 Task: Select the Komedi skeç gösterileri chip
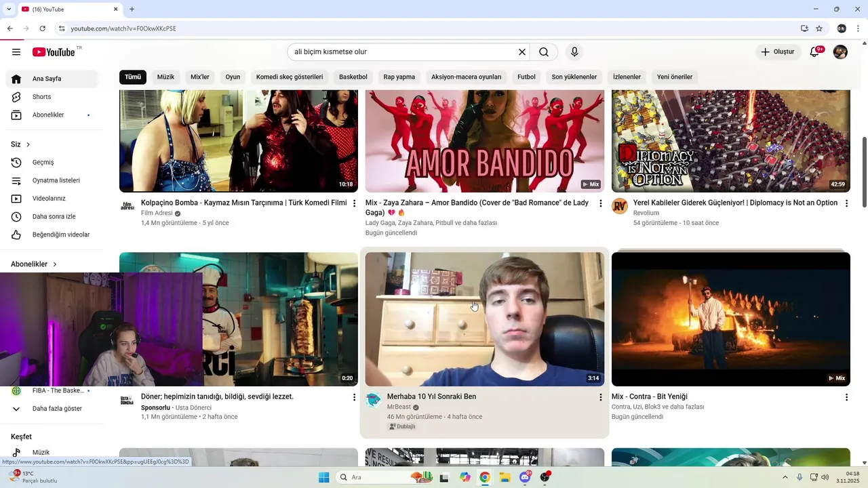(290, 77)
